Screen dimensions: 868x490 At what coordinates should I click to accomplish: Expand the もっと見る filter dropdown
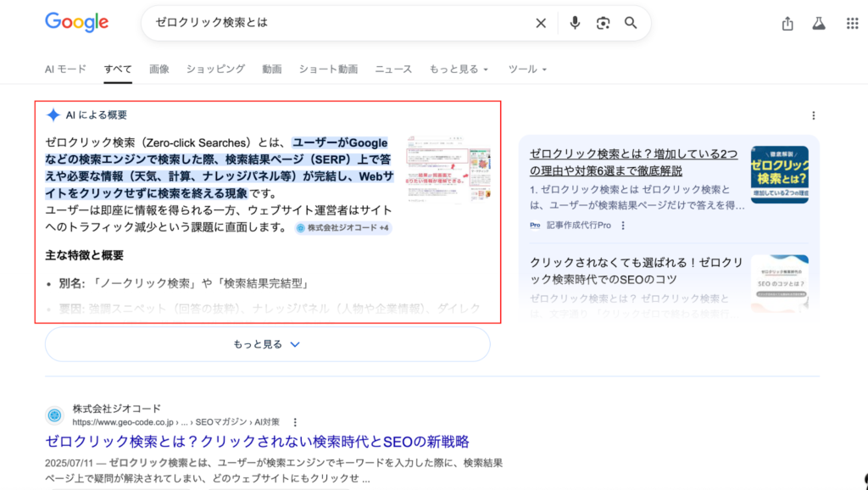click(459, 69)
